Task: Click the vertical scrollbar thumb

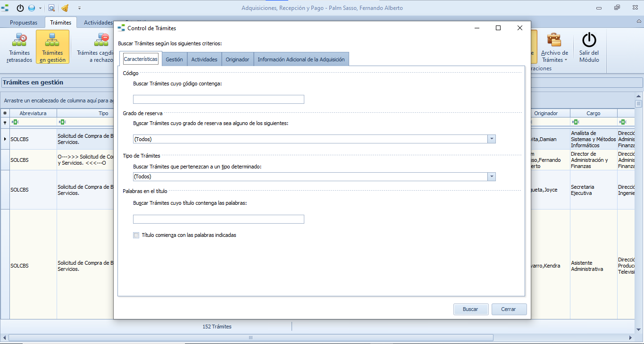Action: coord(638,104)
